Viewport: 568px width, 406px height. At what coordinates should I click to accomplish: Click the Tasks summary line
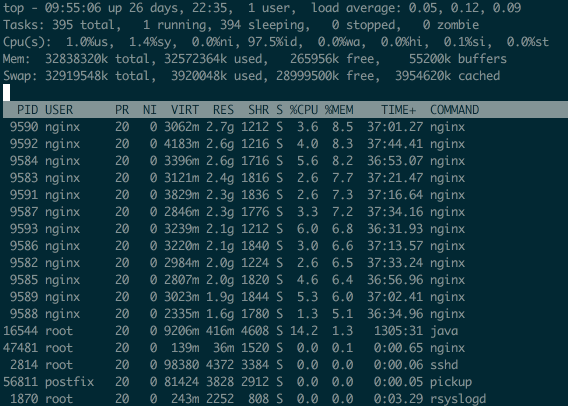tap(241, 25)
